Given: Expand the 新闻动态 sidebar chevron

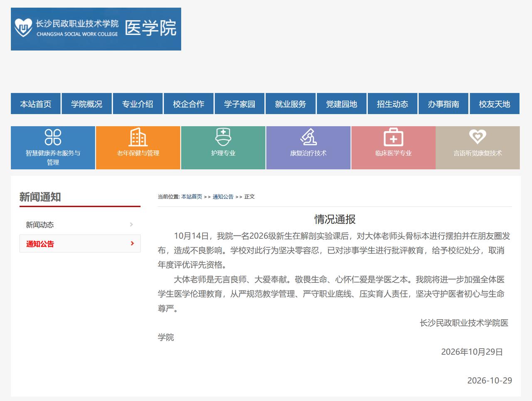Looking at the screenshot, I should (131, 225).
